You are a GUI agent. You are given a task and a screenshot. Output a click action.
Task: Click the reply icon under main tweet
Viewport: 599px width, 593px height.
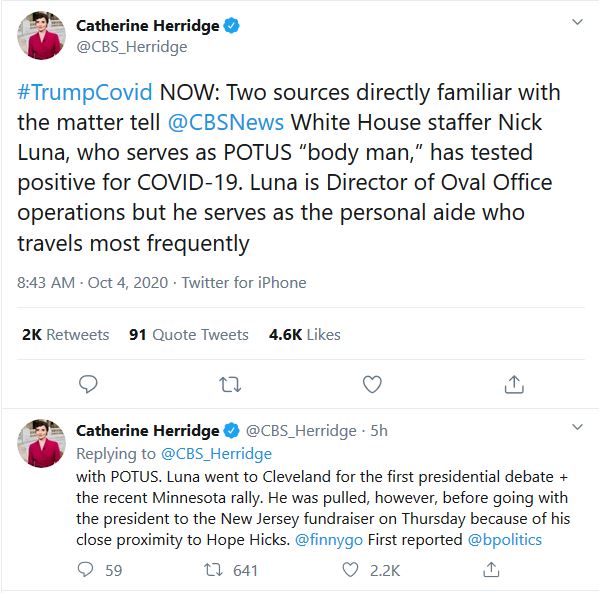point(88,384)
